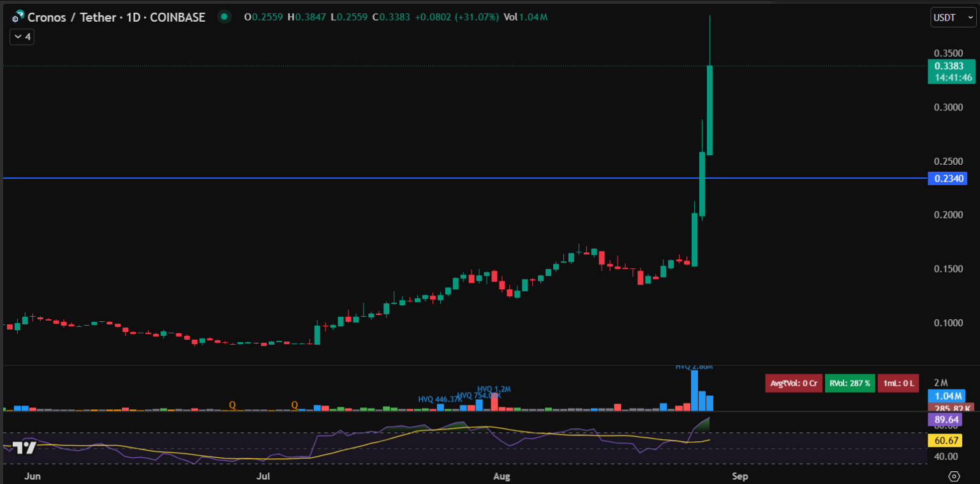Click the red 1mL: 0 L badge
980x484 pixels.
pyautogui.click(x=898, y=383)
